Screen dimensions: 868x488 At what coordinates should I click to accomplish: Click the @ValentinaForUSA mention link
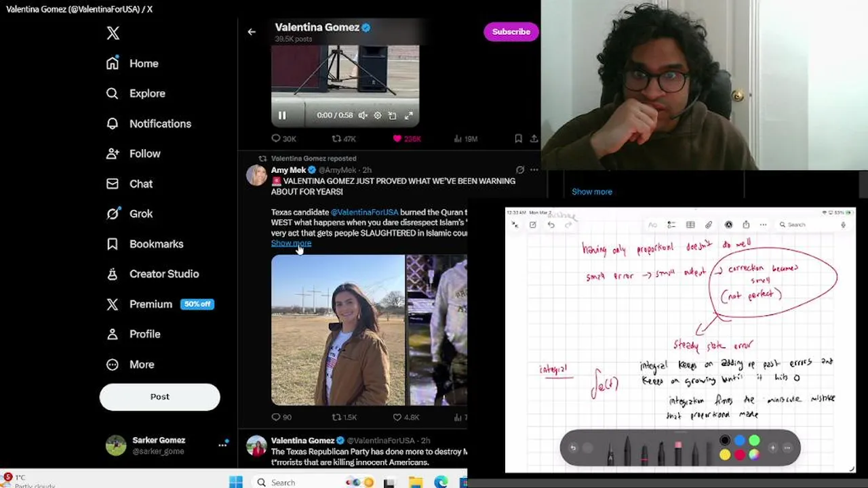(365, 212)
